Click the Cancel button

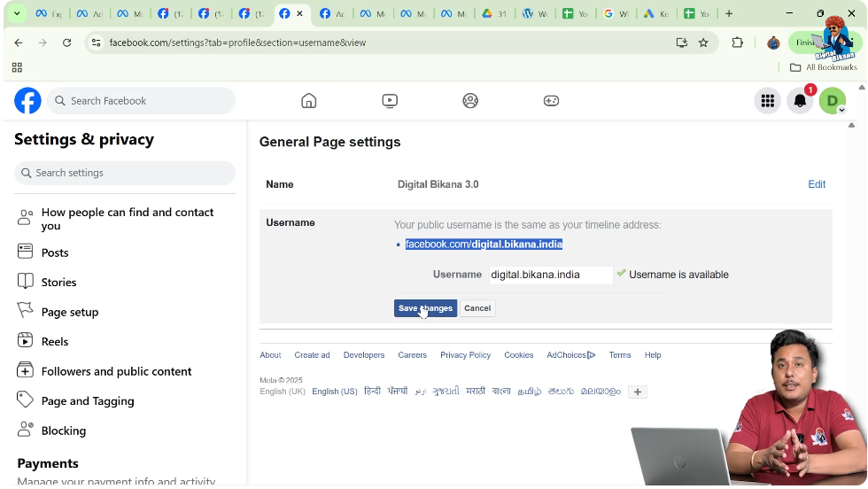tap(477, 308)
